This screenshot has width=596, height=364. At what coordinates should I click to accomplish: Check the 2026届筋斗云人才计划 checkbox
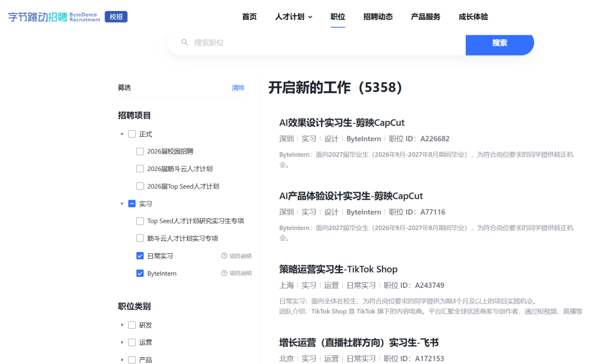[140, 169]
